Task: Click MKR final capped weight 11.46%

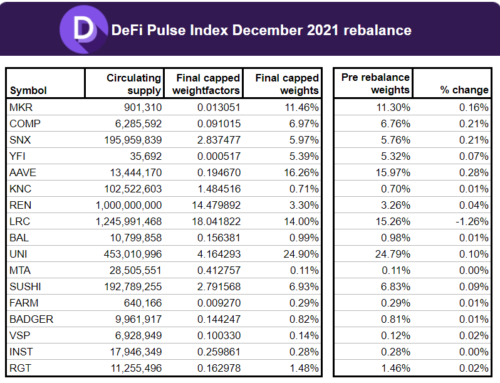Action: click(301, 107)
